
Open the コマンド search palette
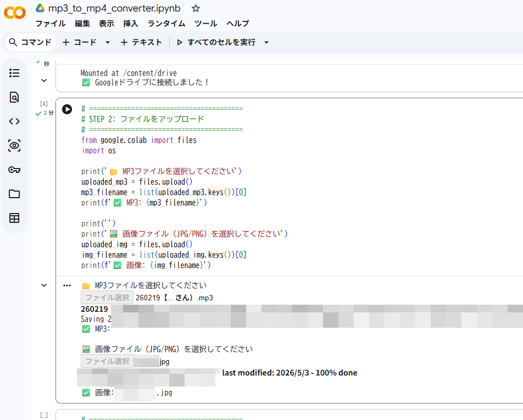(30, 42)
